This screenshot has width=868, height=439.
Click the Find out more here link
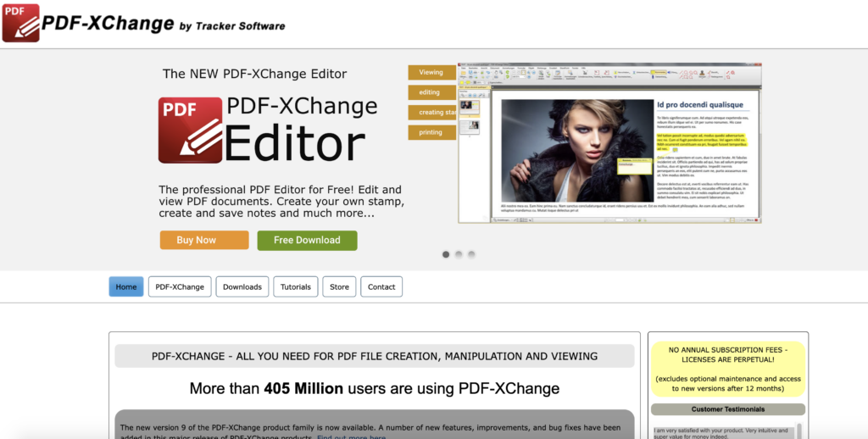pyautogui.click(x=352, y=437)
